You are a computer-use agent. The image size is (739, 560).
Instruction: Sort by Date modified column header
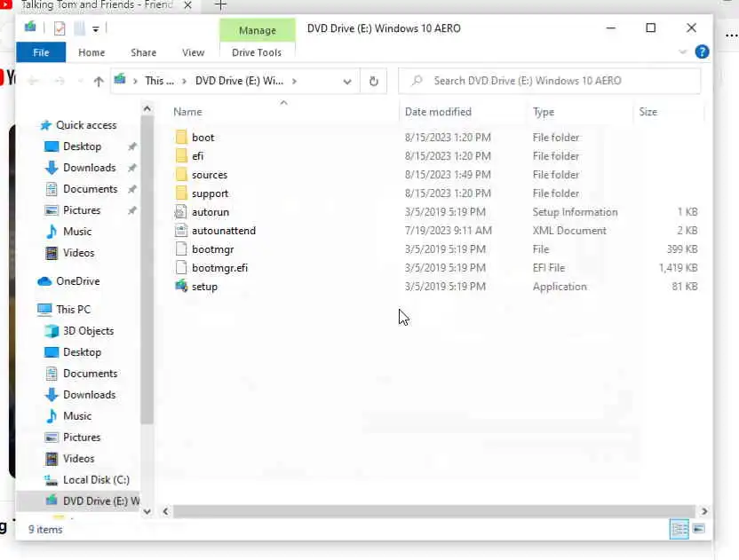click(438, 112)
